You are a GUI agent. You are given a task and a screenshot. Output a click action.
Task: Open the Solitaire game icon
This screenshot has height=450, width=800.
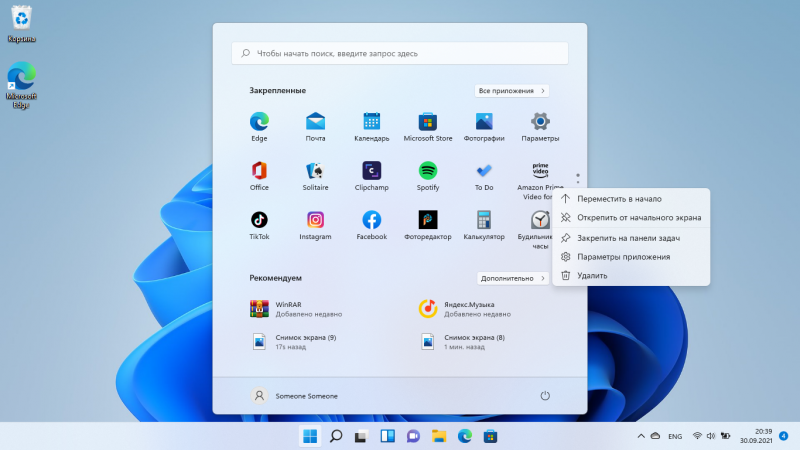pos(315,170)
